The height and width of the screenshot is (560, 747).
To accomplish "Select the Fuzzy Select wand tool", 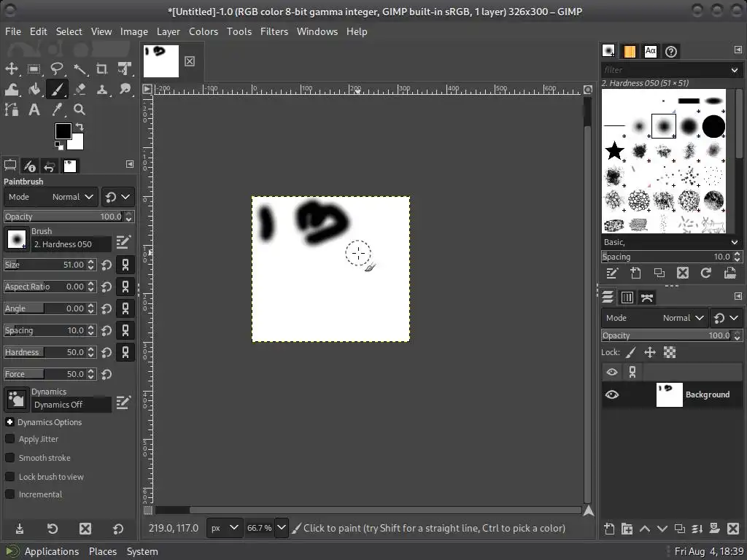I will point(80,69).
